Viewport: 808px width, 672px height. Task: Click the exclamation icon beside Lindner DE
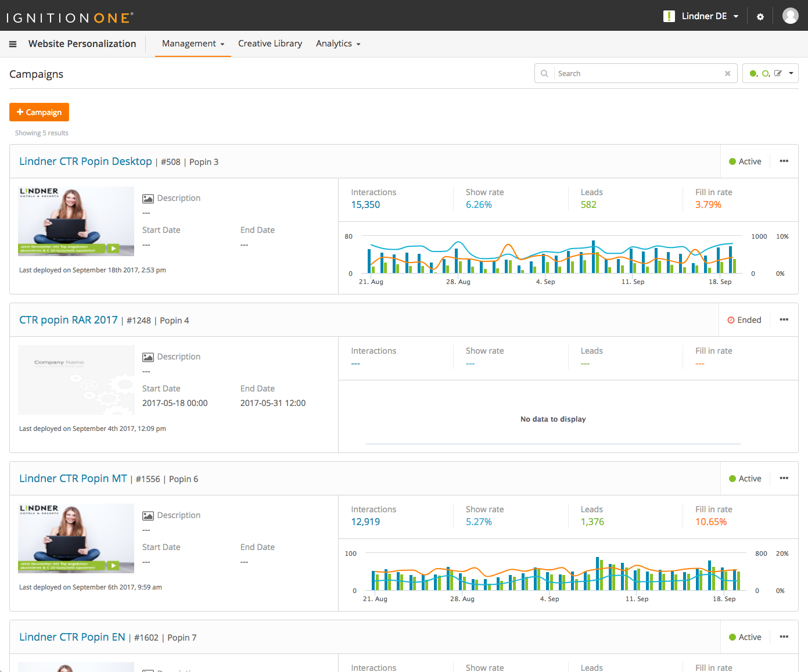(x=668, y=16)
